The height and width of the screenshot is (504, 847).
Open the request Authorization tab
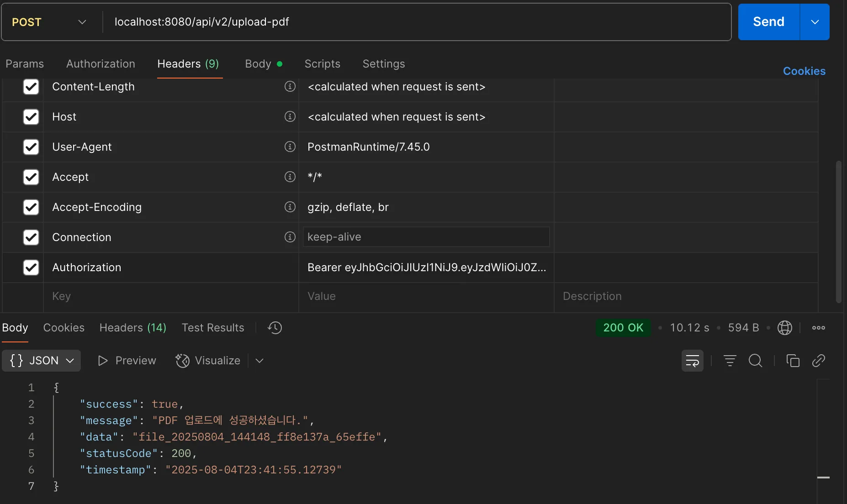(x=101, y=64)
